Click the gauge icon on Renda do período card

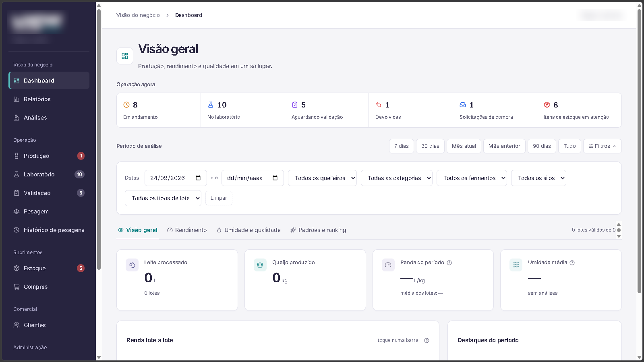click(x=388, y=265)
